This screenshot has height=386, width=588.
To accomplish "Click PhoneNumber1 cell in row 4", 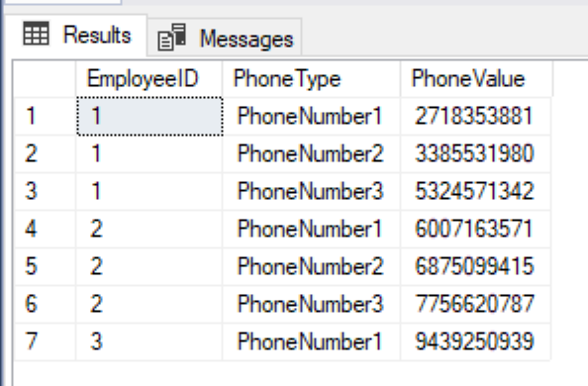I will click(x=311, y=229).
